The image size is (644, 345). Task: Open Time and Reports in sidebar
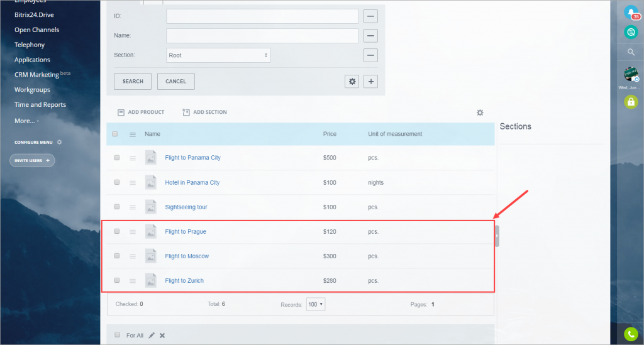tap(40, 104)
